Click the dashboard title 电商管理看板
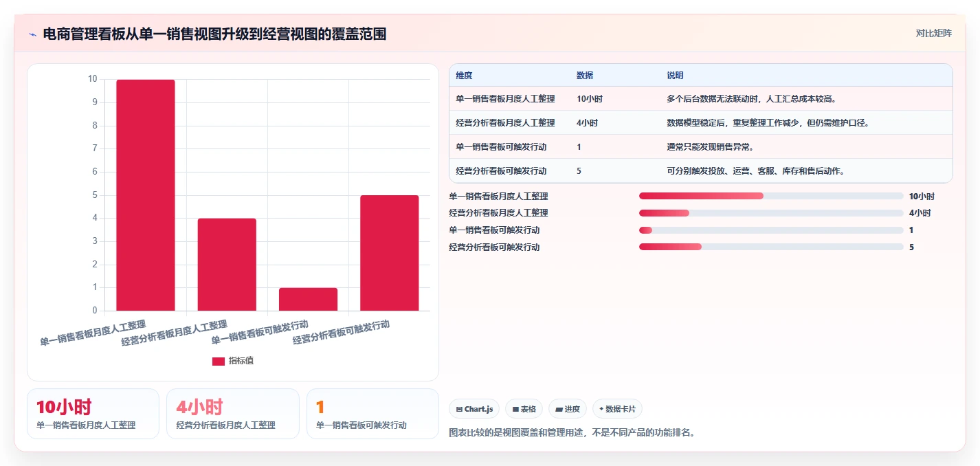The height and width of the screenshot is (466, 980). tap(214, 34)
